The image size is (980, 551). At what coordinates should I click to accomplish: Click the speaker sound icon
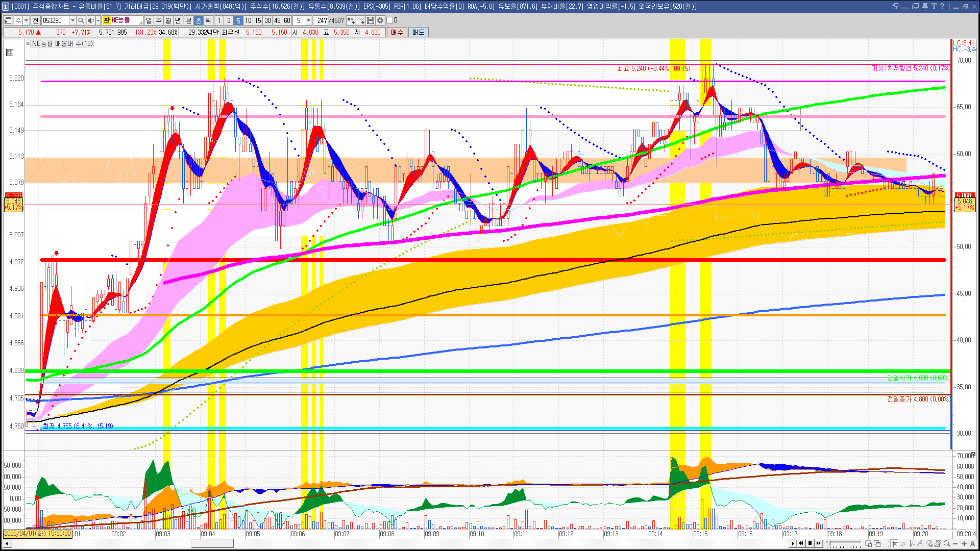pyautogui.click(x=91, y=20)
